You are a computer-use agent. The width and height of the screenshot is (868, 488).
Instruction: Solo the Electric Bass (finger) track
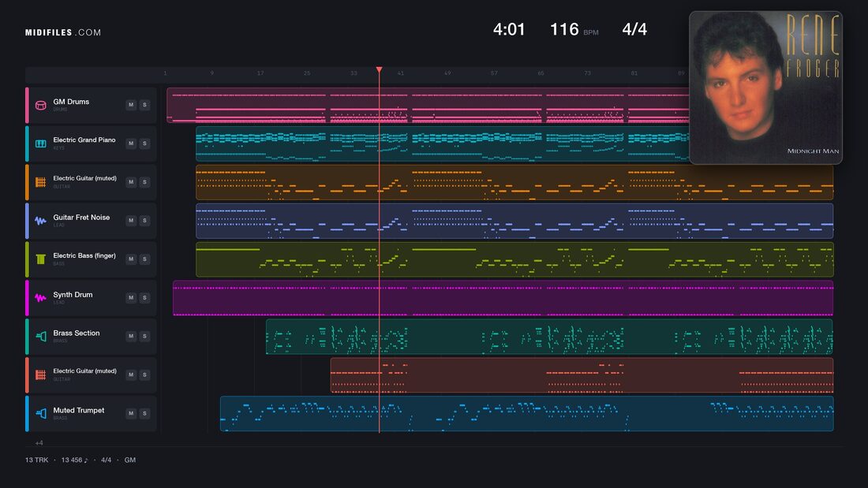tap(144, 259)
